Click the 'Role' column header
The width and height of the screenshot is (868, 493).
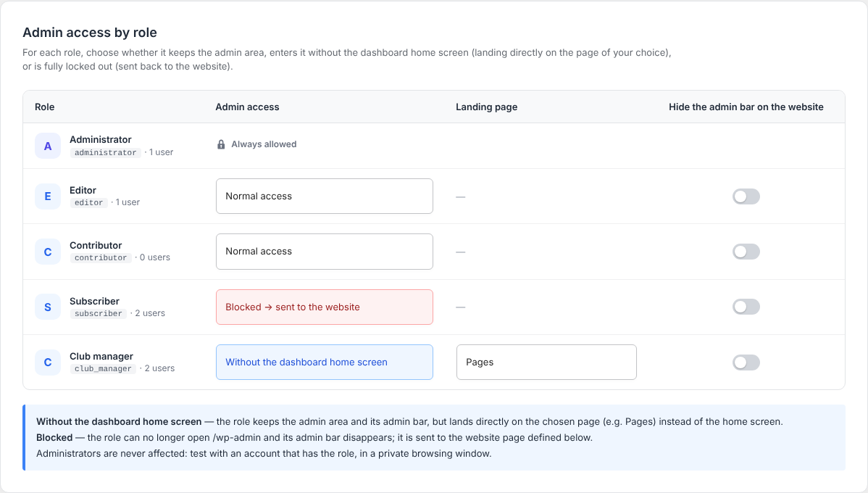tap(44, 107)
